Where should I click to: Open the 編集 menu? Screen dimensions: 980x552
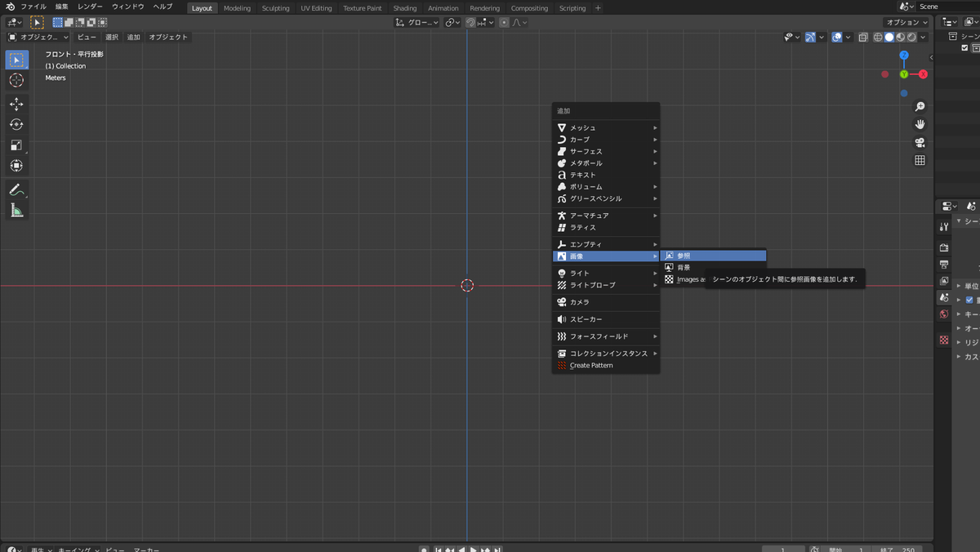(x=62, y=7)
